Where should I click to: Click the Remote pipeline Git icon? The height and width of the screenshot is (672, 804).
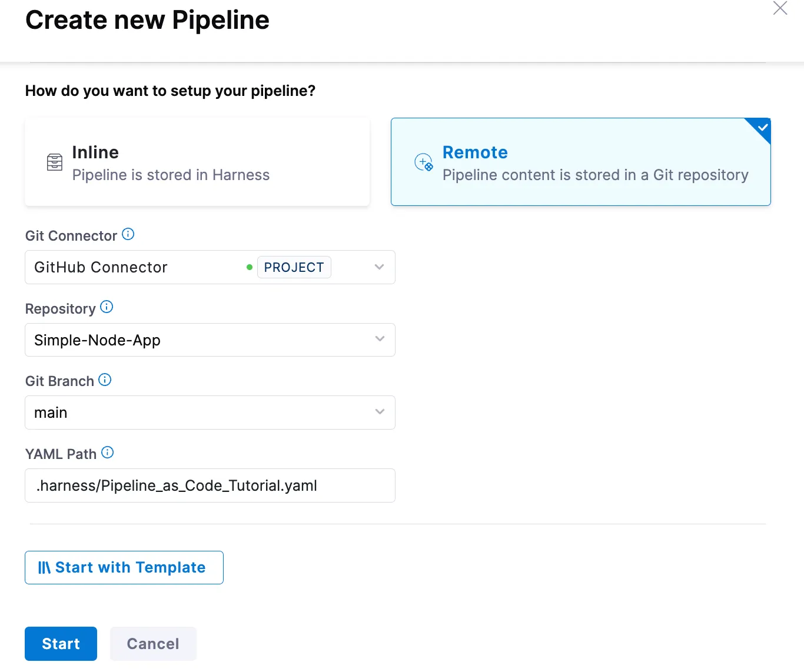[x=423, y=162]
